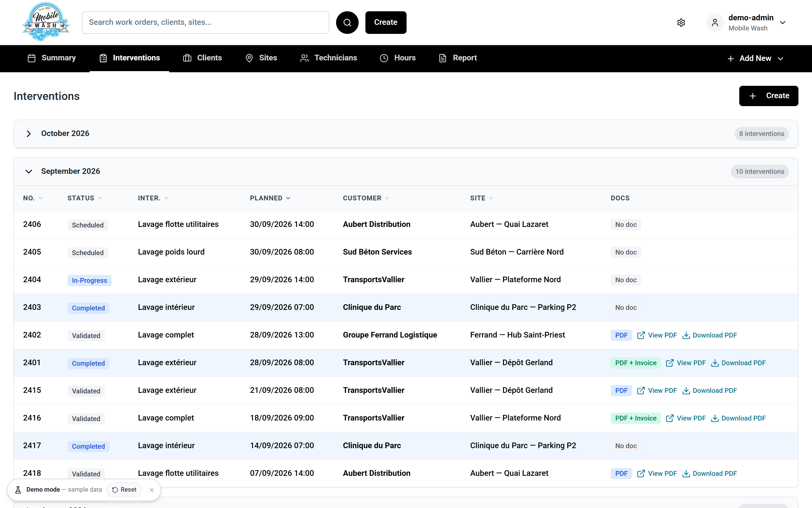The image size is (812, 508).
Task: Click the PDF + Invoice badge for 2401
Action: pyautogui.click(x=636, y=363)
